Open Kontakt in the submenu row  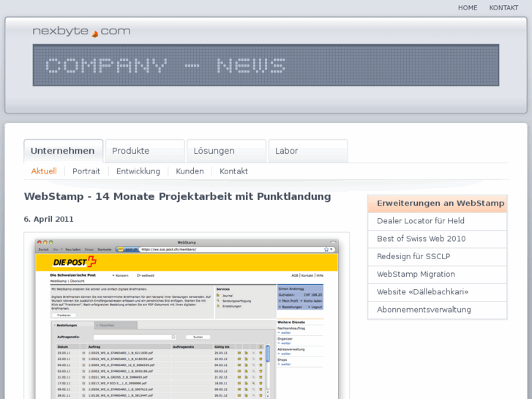233,171
